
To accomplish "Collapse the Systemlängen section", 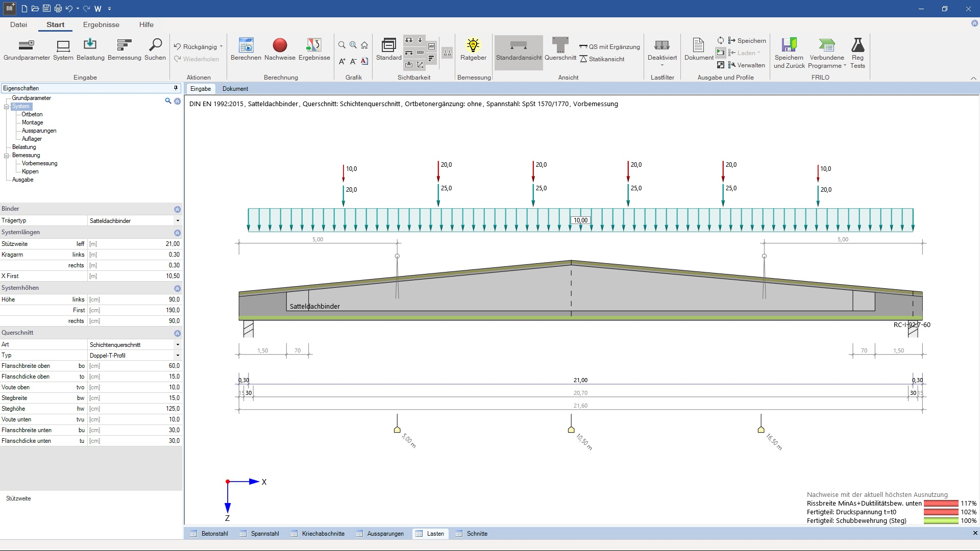I will pos(177,233).
